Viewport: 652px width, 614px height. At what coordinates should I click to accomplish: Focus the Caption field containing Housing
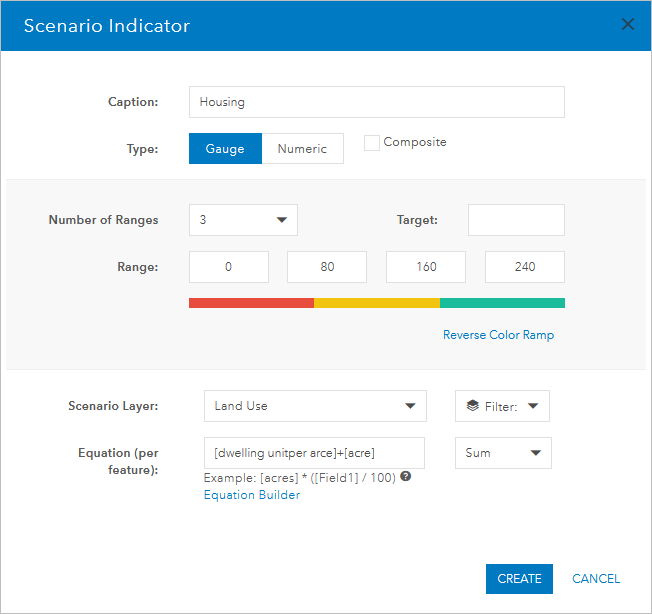(x=376, y=102)
